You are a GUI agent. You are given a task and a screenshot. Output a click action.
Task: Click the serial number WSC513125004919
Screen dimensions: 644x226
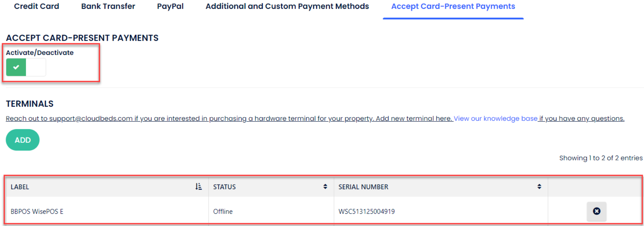tap(366, 212)
